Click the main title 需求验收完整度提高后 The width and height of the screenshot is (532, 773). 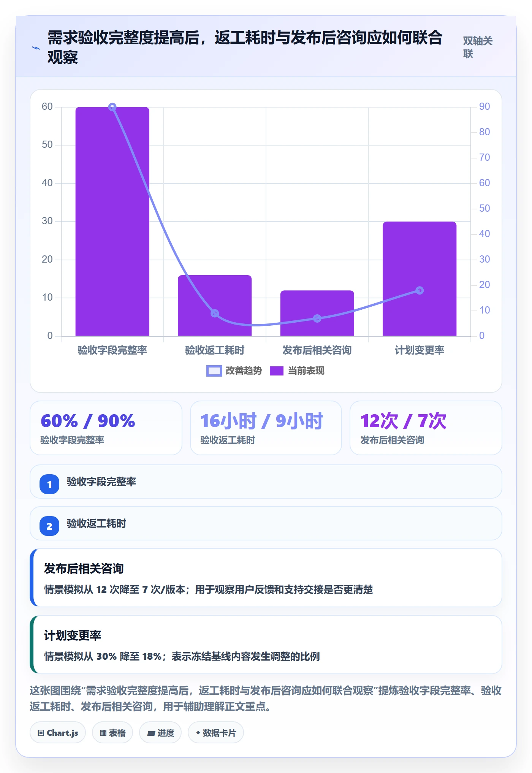pos(245,47)
